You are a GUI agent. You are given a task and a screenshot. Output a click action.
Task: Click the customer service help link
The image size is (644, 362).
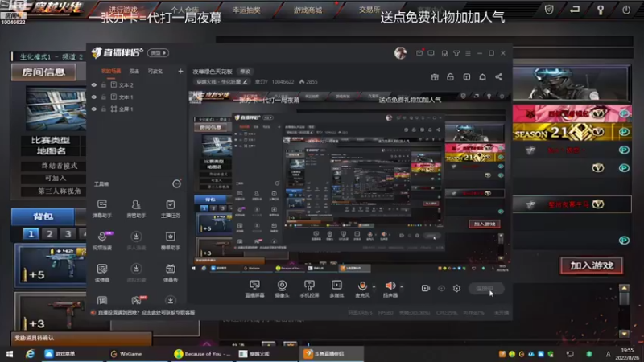point(147,312)
